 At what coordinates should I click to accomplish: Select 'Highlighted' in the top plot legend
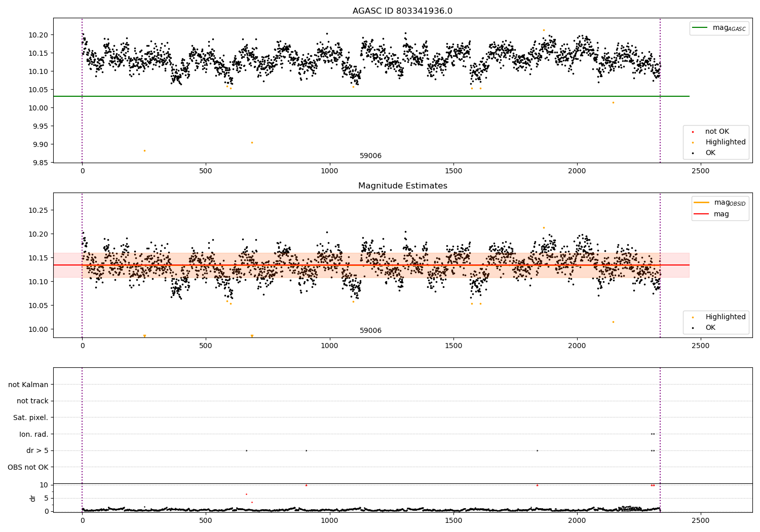click(726, 142)
